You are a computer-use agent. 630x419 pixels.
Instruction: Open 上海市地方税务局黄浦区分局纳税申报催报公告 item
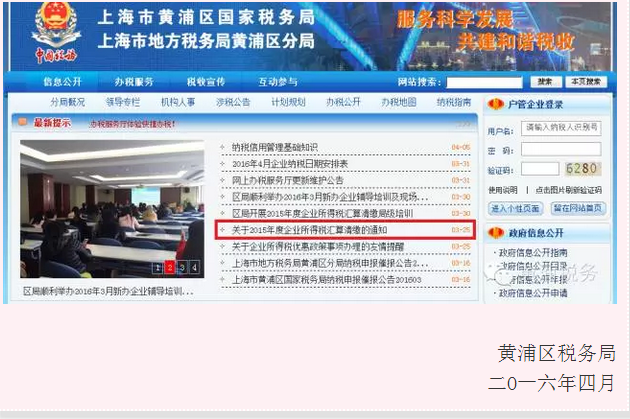click(330, 263)
